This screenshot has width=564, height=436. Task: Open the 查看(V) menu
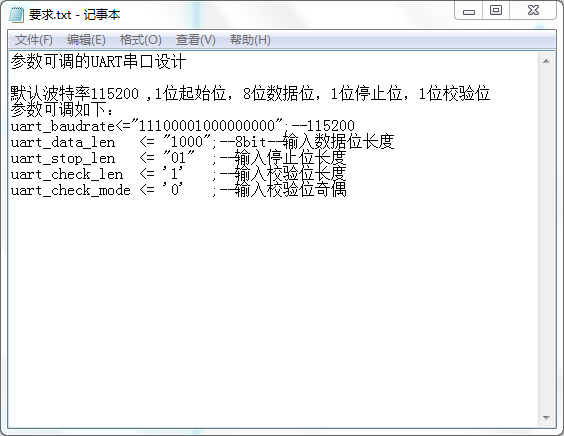pyautogui.click(x=195, y=40)
